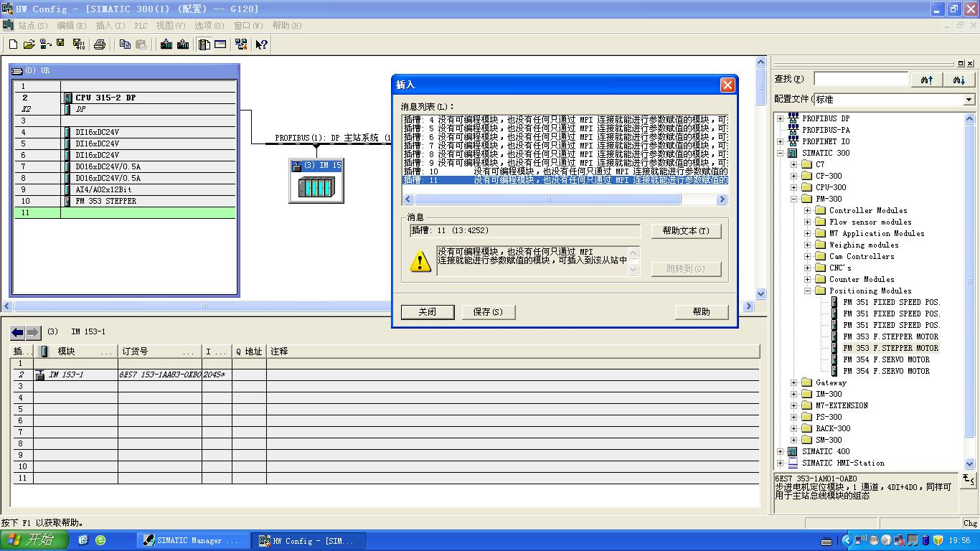This screenshot has height=551, width=980.
Task: Expand the PROFINET IO tree node
Action: click(x=781, y=141)
